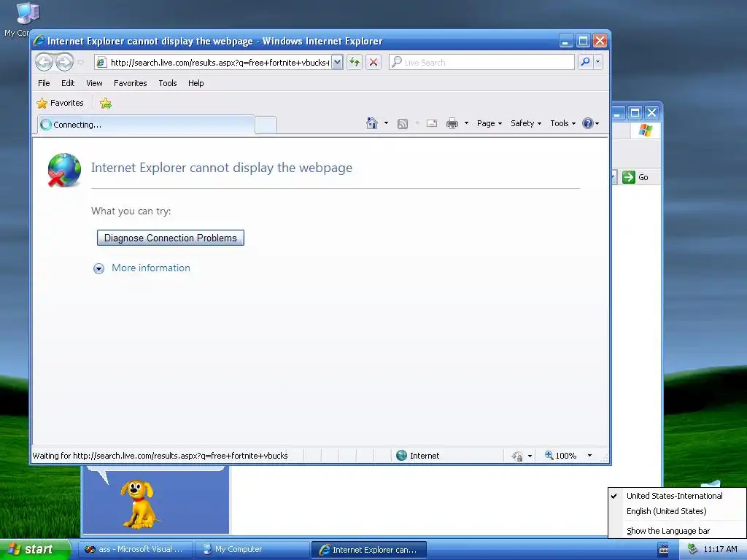This screenshot has width=747, height=560.
Task: Open the command bar Tools dropdown
Action: 562,123
